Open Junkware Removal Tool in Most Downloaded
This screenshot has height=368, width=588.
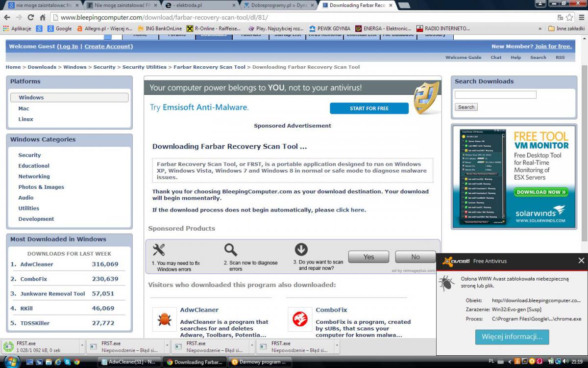click(x=52, y=293)
